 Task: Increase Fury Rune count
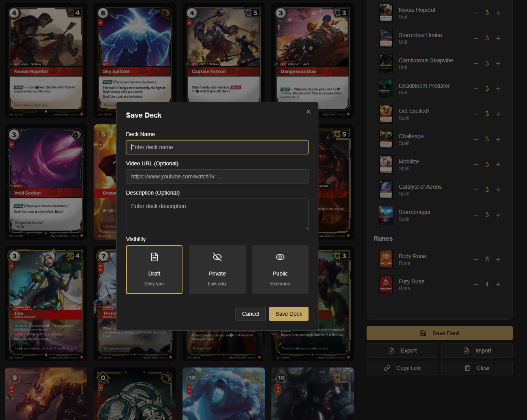click(x=498, y=285)
